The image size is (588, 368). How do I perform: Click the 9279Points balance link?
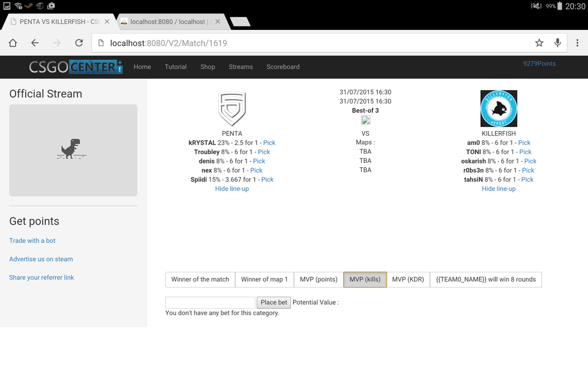point(539,63)
